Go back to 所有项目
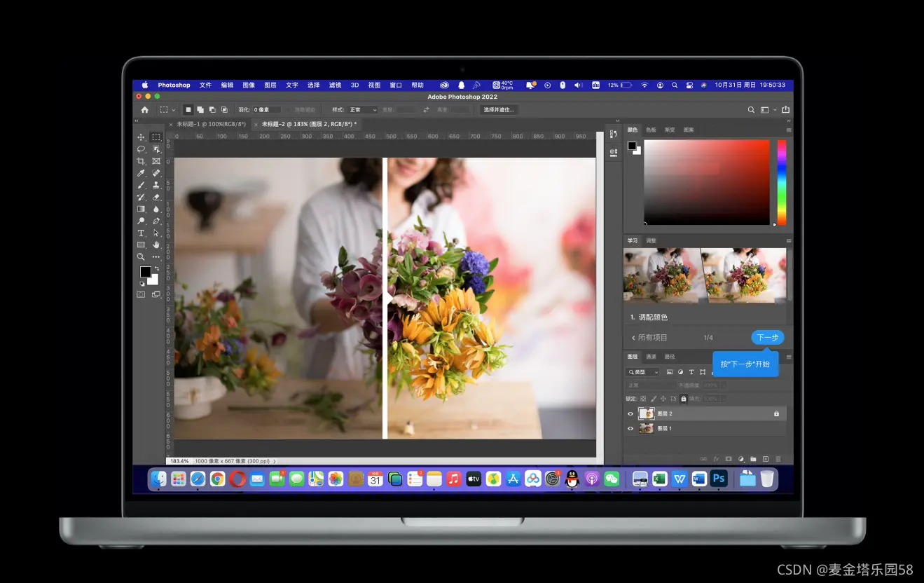Screen dimensions: 924x583 point(649,338)
